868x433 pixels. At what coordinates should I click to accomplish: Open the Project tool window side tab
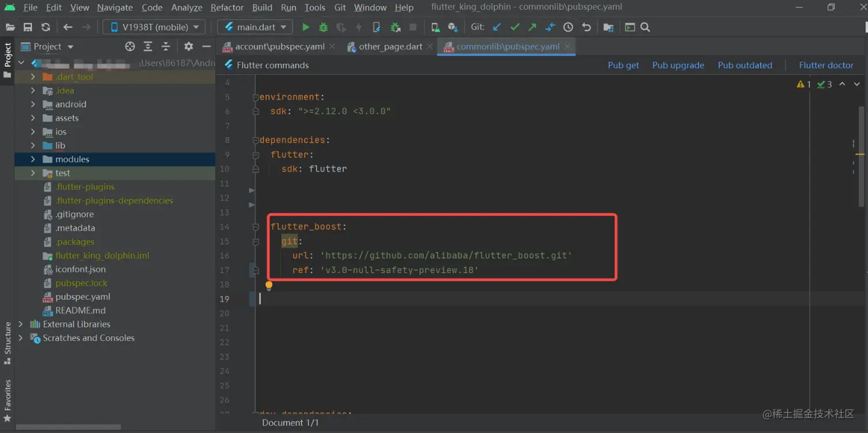coord(7,61)
